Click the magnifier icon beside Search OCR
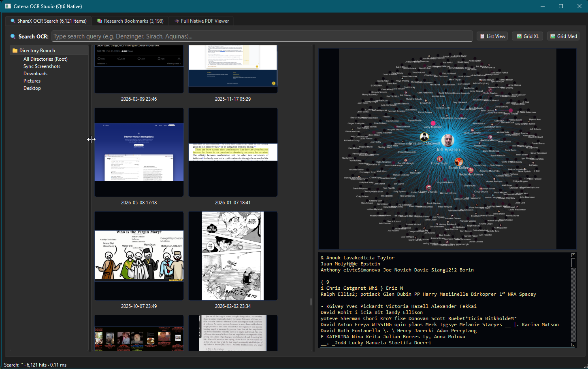The width and height of the screenshot is (588, 369). tap(13, 36)
